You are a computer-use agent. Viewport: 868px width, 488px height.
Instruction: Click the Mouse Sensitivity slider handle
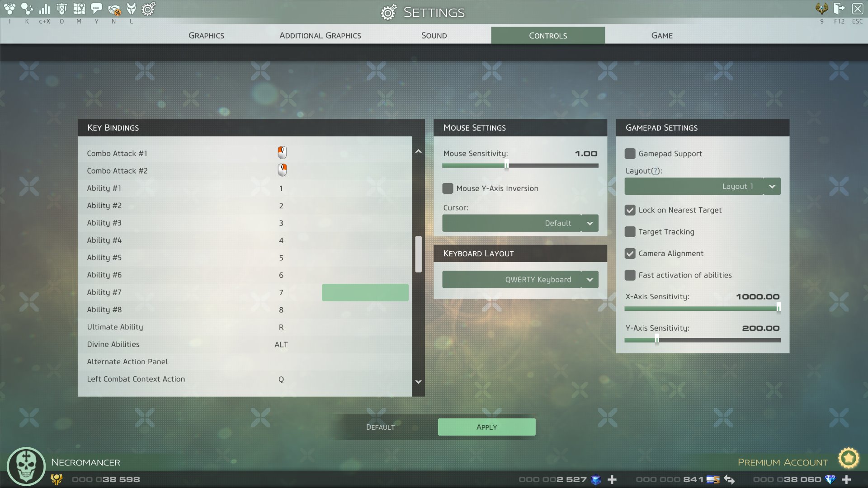pos(506,165)
